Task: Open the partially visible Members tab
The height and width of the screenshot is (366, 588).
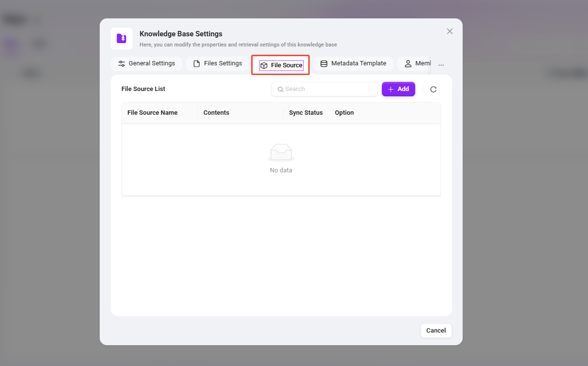Action: pyautogui.click(x=414, y=63)
